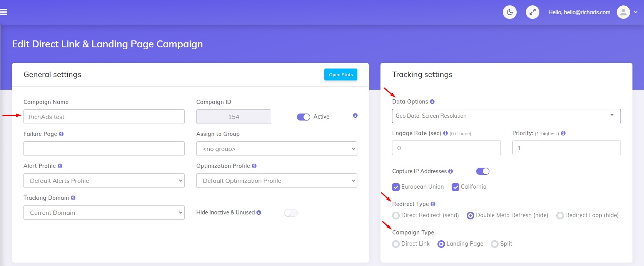Toggle the campaign Active switch

[x=303, y=117]
